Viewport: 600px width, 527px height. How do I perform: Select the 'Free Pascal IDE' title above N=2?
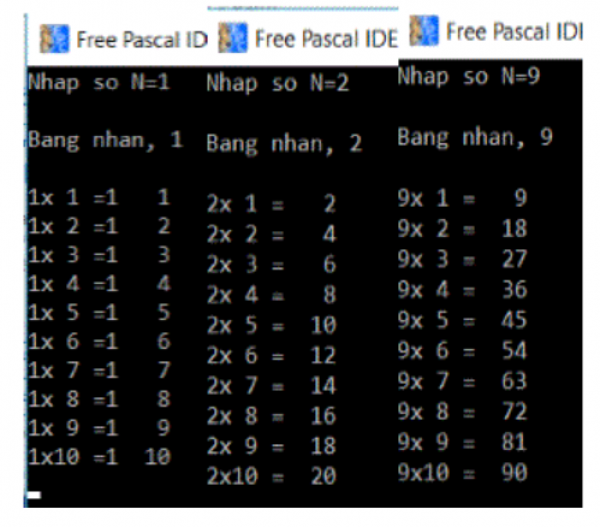[x=326, y=39]
